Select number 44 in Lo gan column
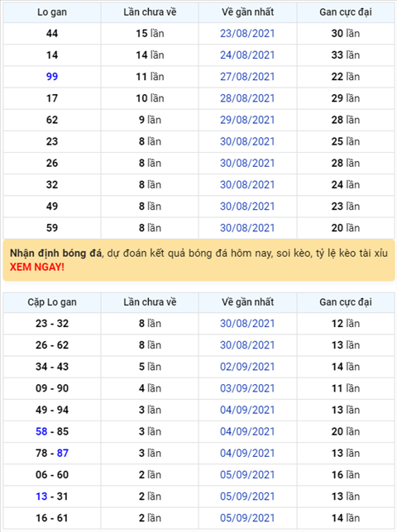The width and height of the screenshot is (397, 532). point(52,33)
